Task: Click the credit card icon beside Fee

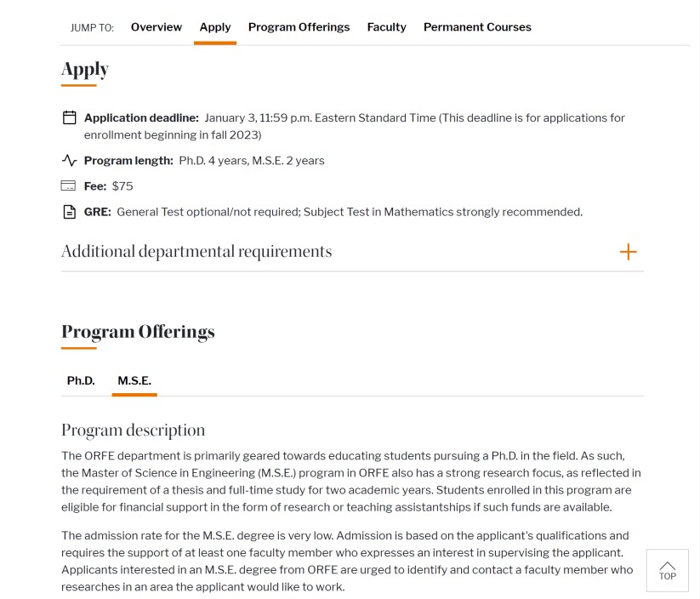Action: point(68,185)
